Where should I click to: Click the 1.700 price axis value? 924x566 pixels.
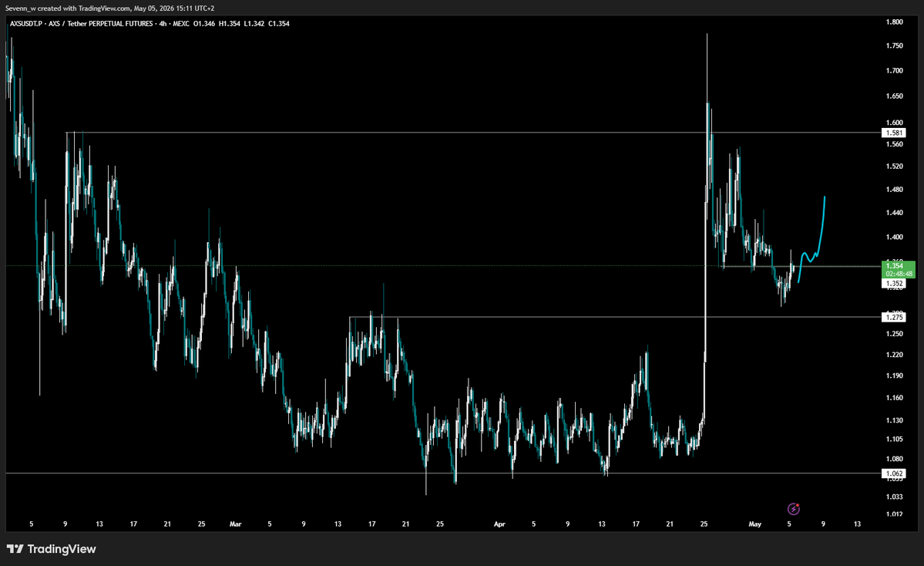(x=894, y=70)
